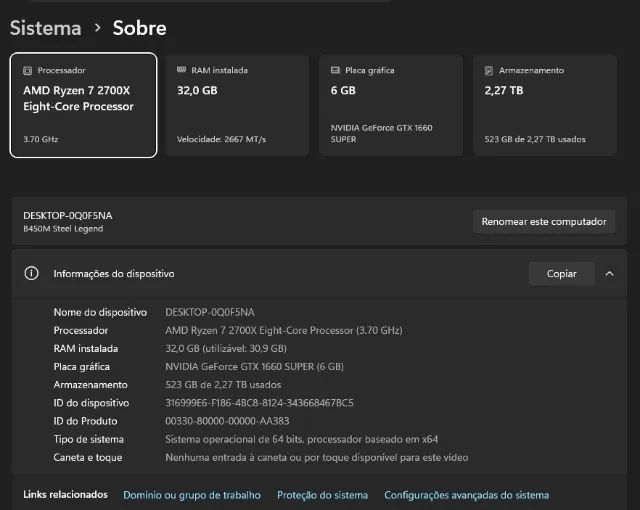640x510 pixels.
Task: Click Velocidade: 2667 MT/s text
Action: [x=221, y=139]
